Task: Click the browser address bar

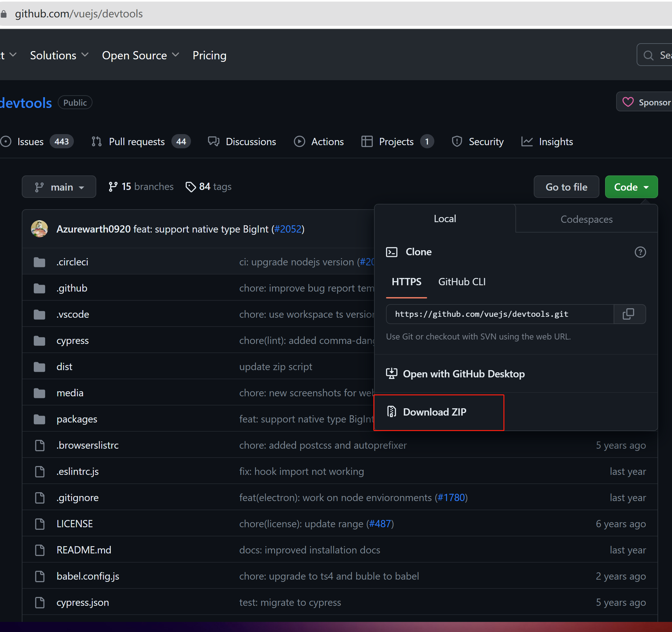Action: click(336, 14)
